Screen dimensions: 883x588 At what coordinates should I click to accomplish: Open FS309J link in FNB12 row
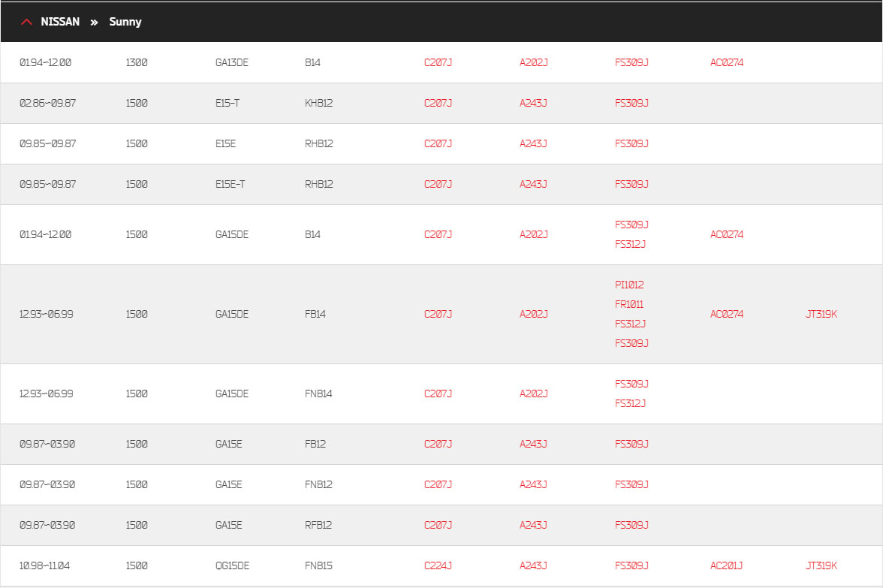pyautogui.click(x=631, y=484)
